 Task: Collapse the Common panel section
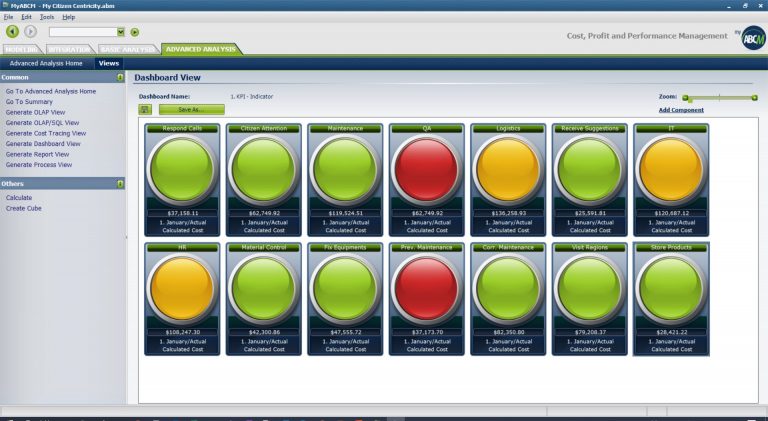tap(120, 77)
